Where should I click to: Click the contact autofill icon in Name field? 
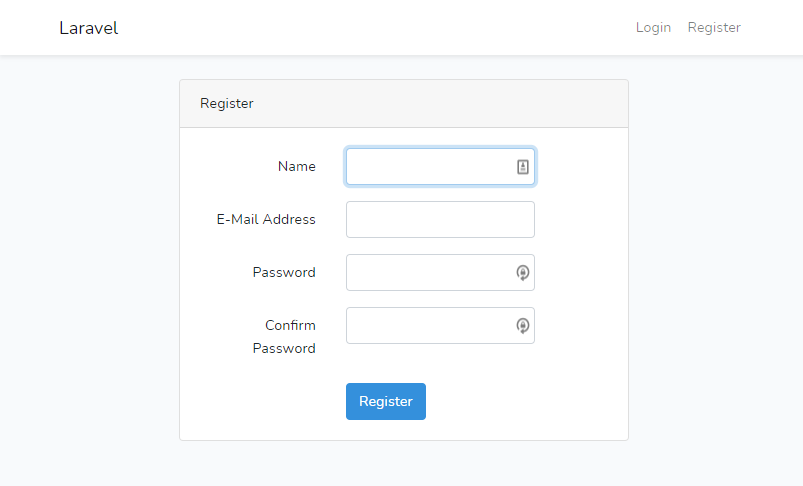(522, 167)
